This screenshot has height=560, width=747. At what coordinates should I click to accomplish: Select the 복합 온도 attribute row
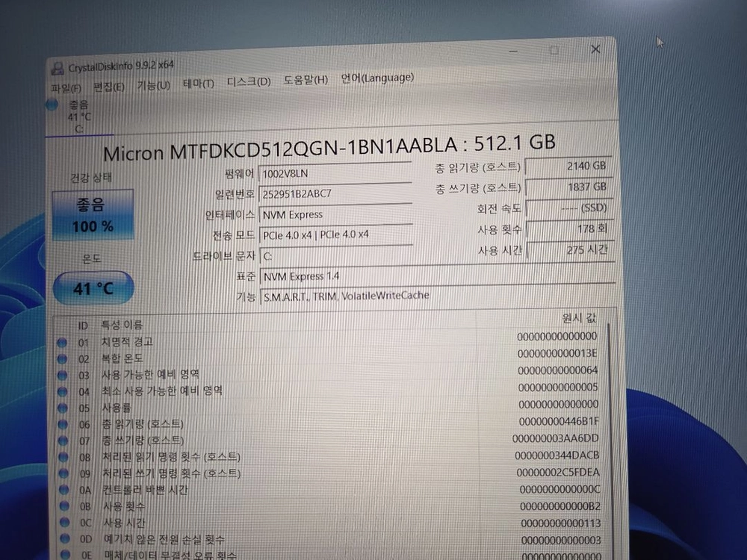[x=329, y=356]
